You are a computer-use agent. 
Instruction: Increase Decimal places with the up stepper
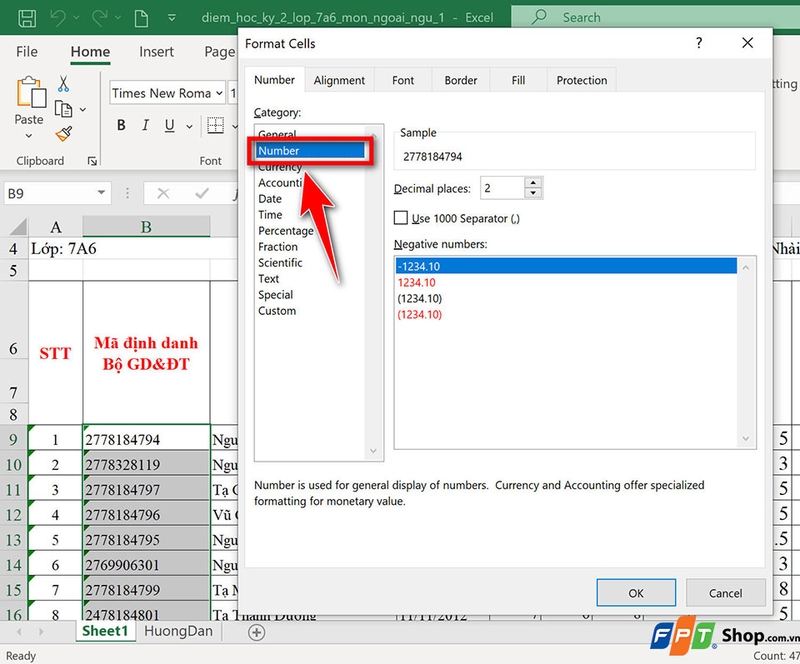tap(533, 182)
